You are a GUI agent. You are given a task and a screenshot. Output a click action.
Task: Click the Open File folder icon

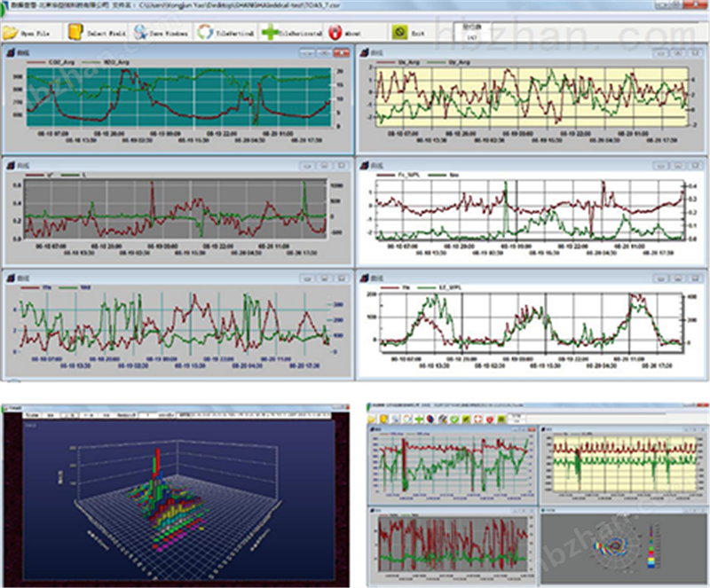click(x=11, y=33)
